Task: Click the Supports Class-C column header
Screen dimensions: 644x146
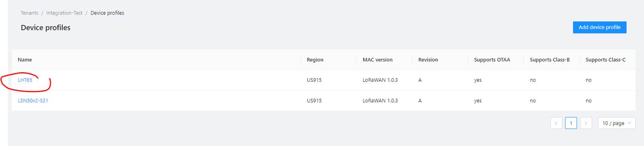Action: [606, 60]
